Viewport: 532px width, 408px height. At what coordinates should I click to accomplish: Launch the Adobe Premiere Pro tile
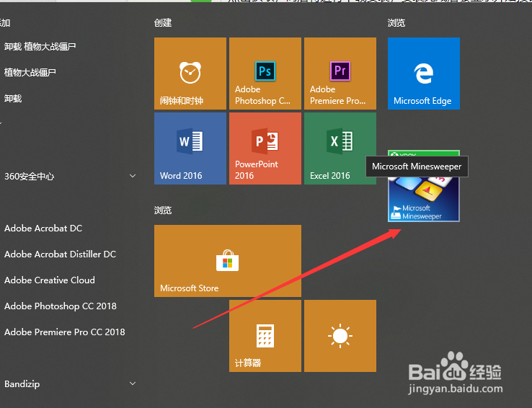[x=340, y=74]
